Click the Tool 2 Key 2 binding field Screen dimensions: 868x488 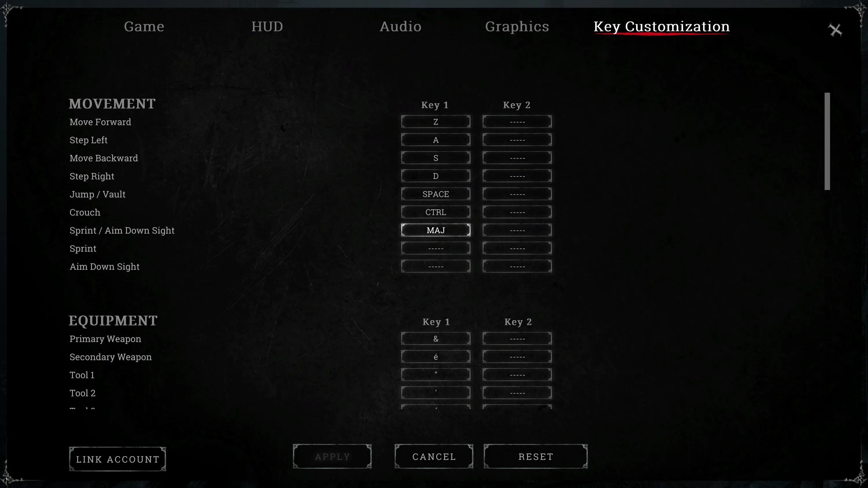click(x=517, y=393)
